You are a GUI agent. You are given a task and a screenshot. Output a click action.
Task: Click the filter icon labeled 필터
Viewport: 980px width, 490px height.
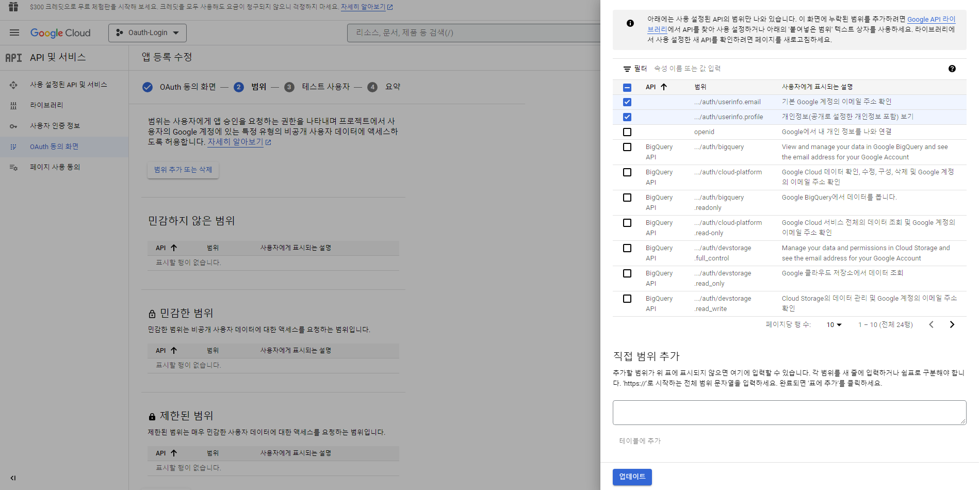click(x=627, y=69)
